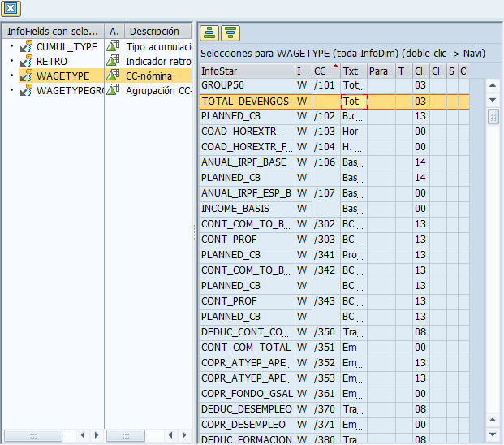Click the CONT_PROF cell with wage type /343

click(x=247, y=301)
